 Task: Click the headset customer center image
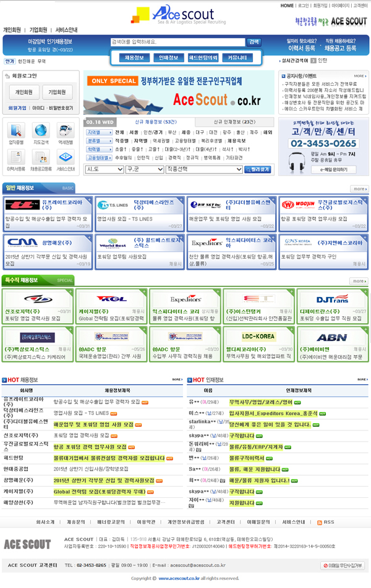[297, 164]
